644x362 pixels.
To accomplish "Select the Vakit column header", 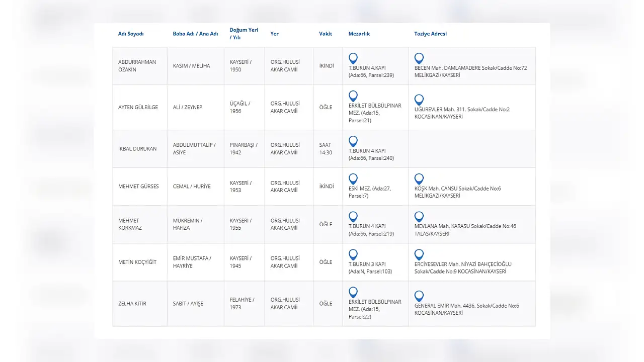I will tap(326, 34).
